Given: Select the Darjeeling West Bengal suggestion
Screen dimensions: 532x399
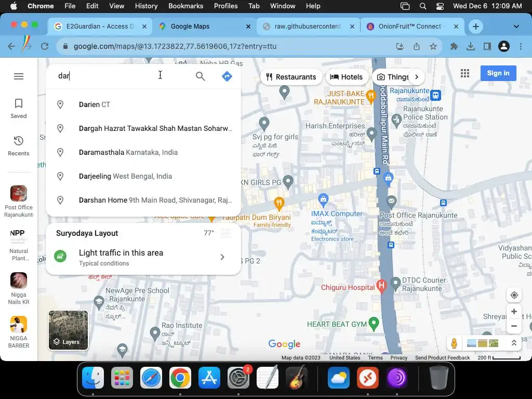Looking at the screenshot, I should tap(143, 177).
